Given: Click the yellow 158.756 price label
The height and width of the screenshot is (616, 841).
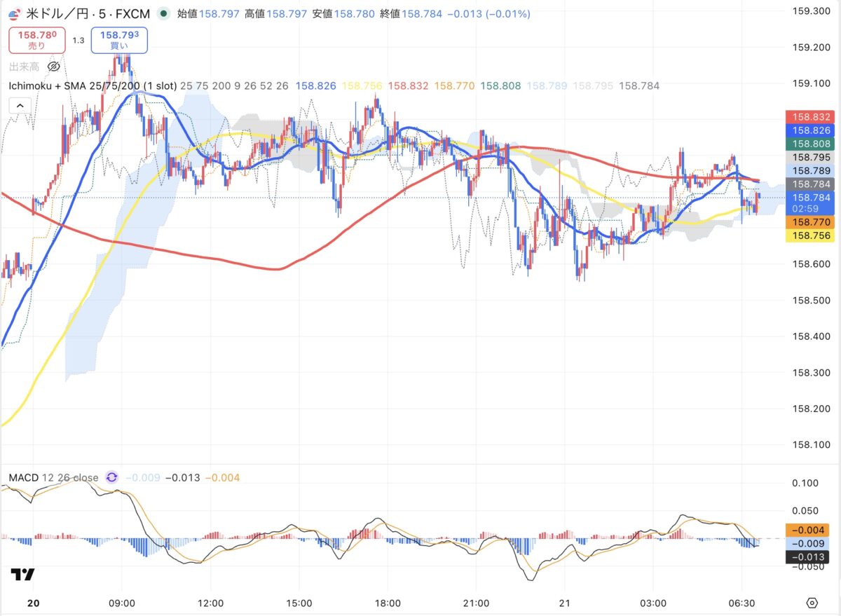Looking at the screenshot, I should click(x=811, y=236).
